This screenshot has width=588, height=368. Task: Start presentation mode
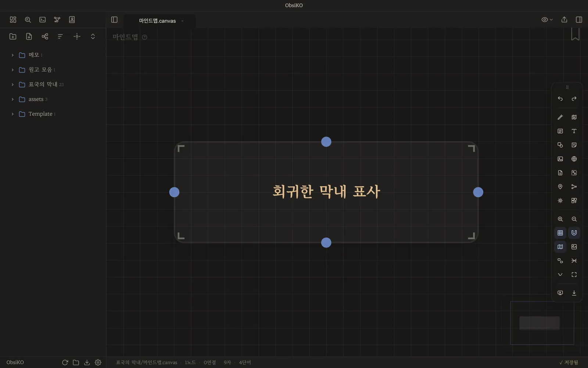[560, 293]
